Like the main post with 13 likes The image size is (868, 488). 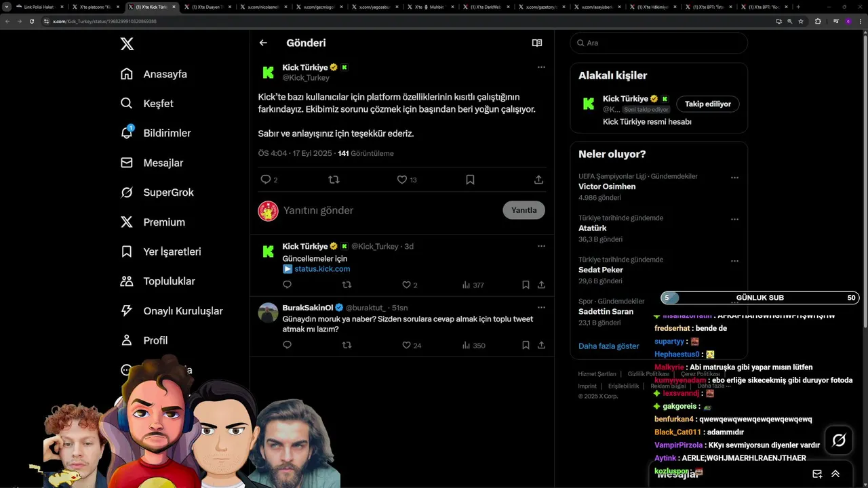(x=402, y=180)
